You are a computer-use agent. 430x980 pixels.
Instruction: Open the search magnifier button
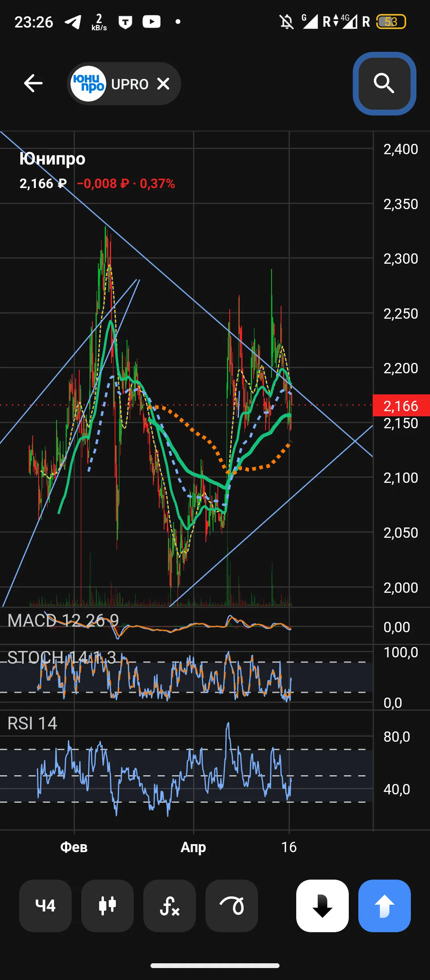click(x=384, y=84)
